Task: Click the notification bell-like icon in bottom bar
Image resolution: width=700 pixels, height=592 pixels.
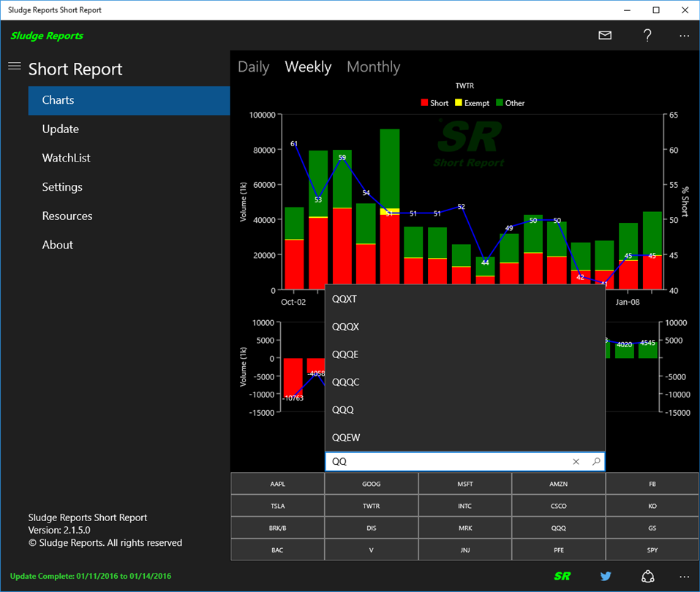Action: [x=648, y=577]
